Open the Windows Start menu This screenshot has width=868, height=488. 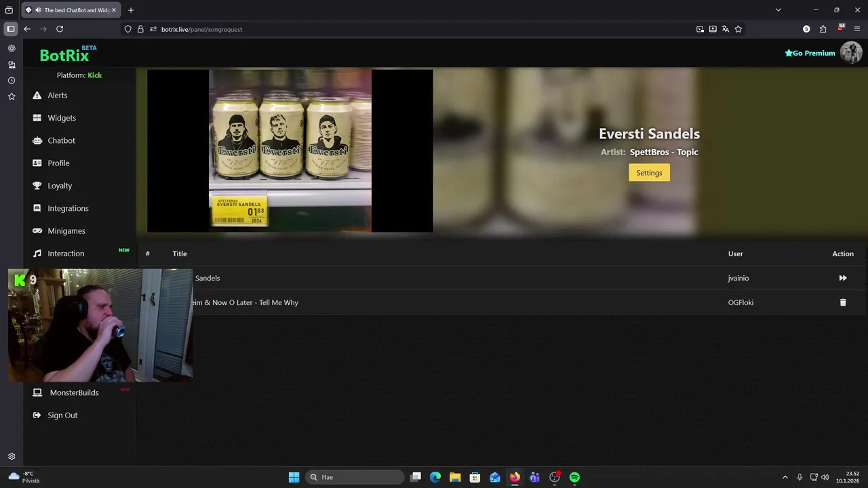coord(294,477)
